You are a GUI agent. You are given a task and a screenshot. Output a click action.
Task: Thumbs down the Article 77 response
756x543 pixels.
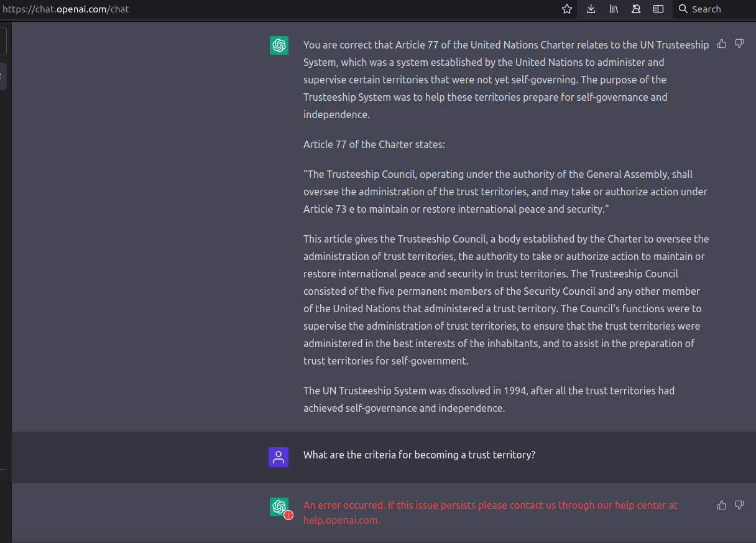(x=739, y=44)
